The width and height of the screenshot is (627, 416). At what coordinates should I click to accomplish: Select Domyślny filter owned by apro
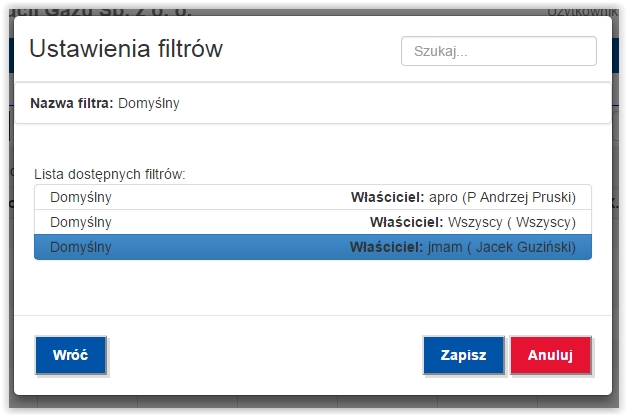pyautogui.click(x=313, y=197)
